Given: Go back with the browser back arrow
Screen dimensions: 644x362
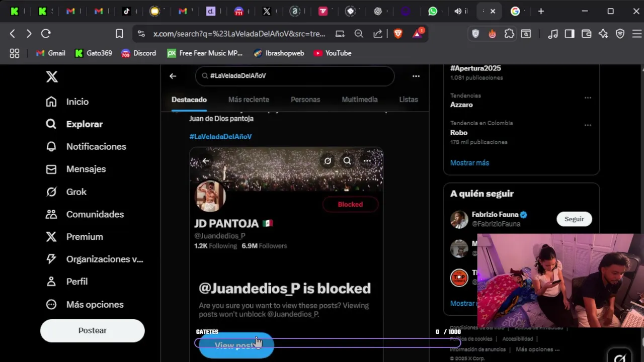Looking at the screenshot, I should (x=13, y=34).
